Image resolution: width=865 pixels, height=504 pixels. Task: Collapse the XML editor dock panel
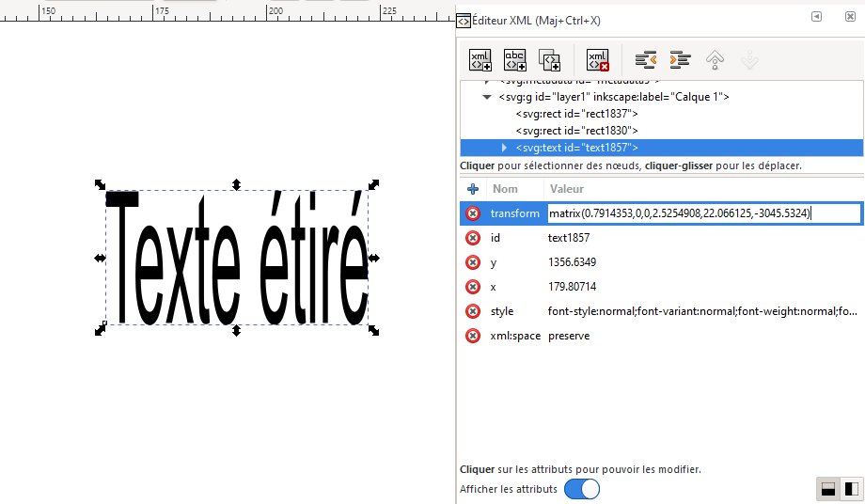pos(816,17)
